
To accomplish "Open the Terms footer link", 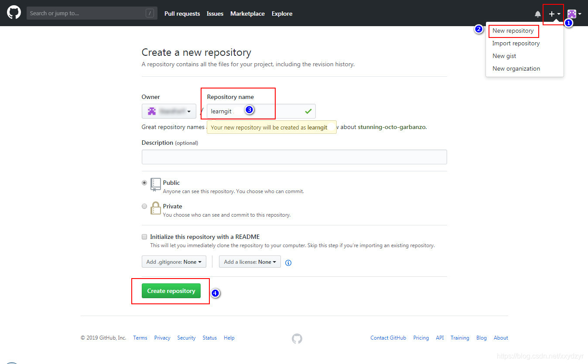I will coord(140,338).
